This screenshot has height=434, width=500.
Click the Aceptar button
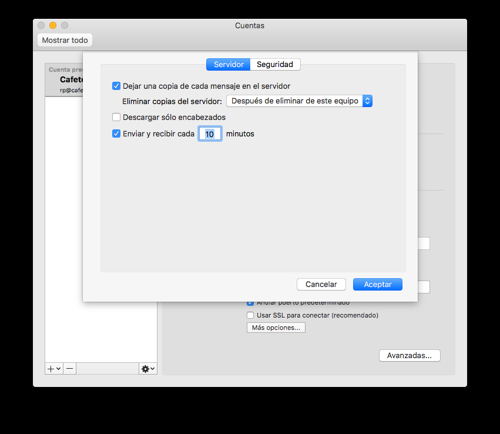pos(378,284)
